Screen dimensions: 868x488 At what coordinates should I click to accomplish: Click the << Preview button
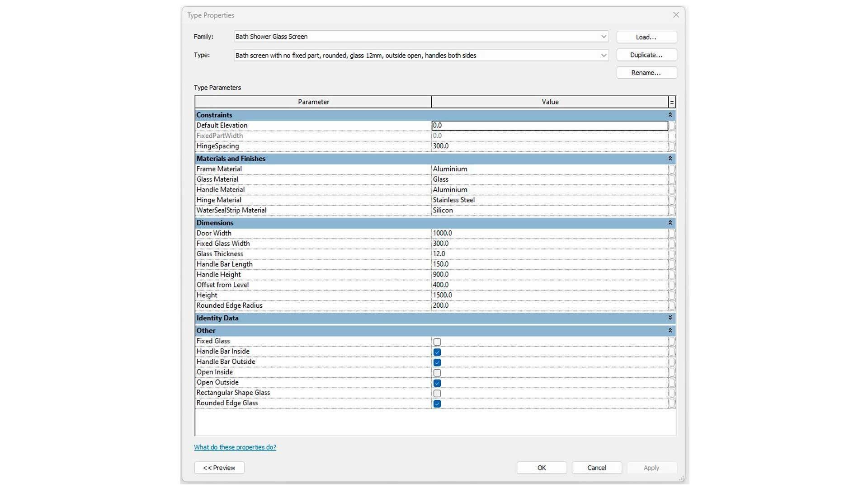219,468
